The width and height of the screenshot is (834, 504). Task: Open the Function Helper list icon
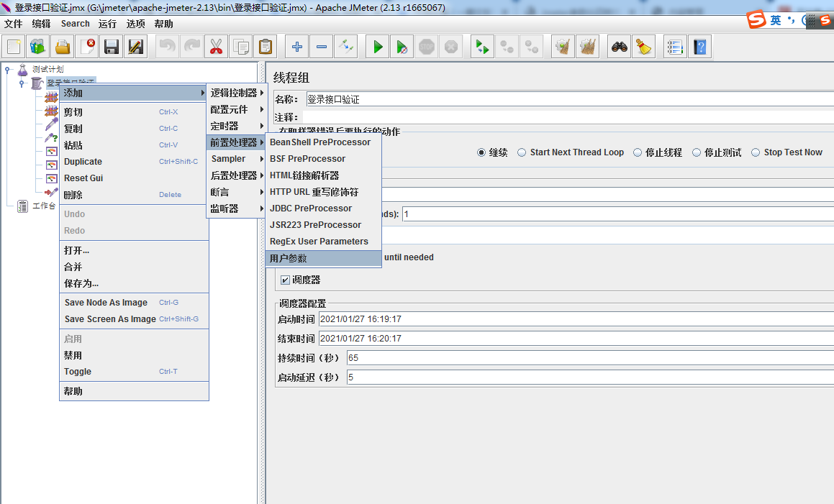675,47
